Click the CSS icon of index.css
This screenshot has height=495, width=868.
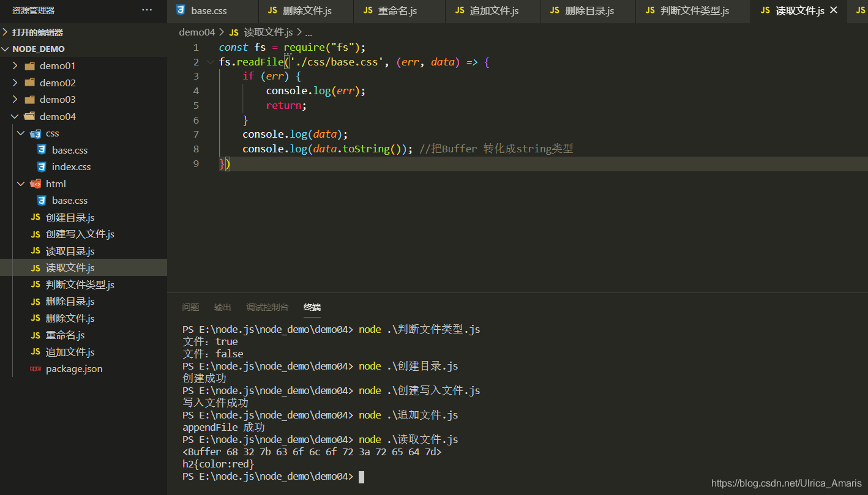[x=42, y=166]
